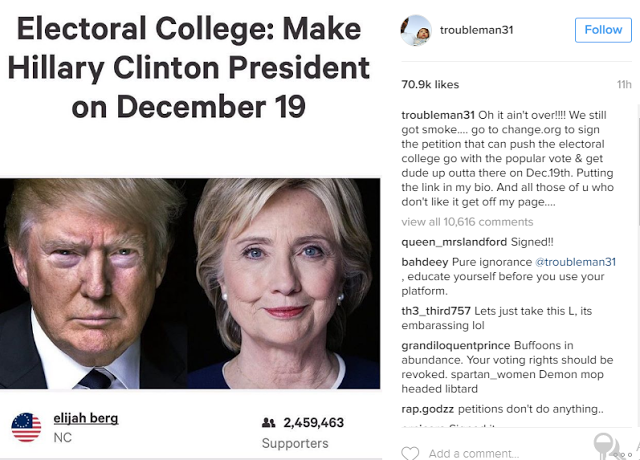The image size is (640, 460).
Task: View all 10,616 comments
Action: coord(467,222)
